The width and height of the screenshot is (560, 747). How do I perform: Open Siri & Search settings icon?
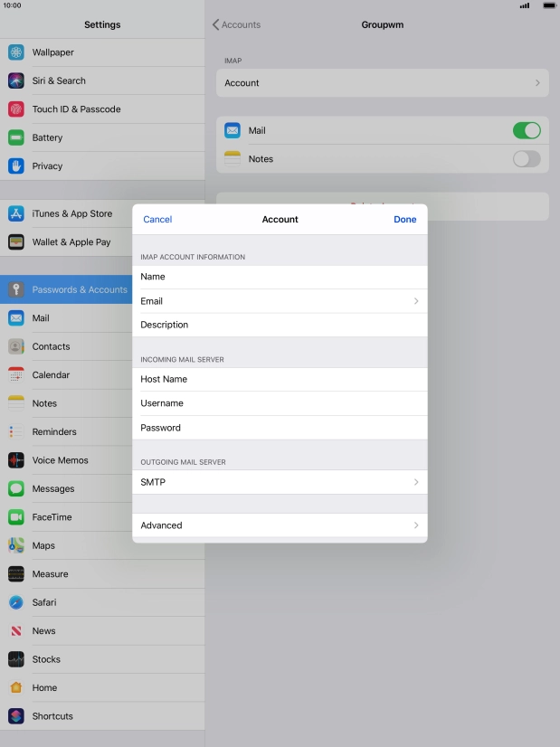tap(16, 80)
